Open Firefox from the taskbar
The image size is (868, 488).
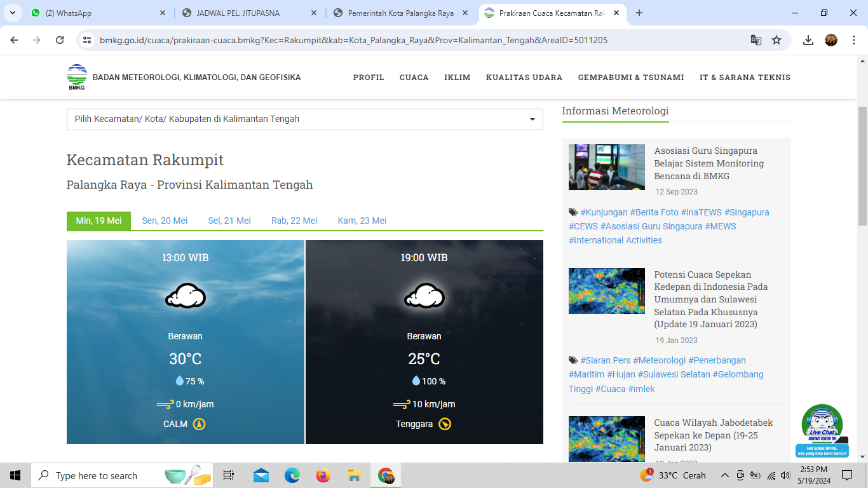tap(323, 475)
